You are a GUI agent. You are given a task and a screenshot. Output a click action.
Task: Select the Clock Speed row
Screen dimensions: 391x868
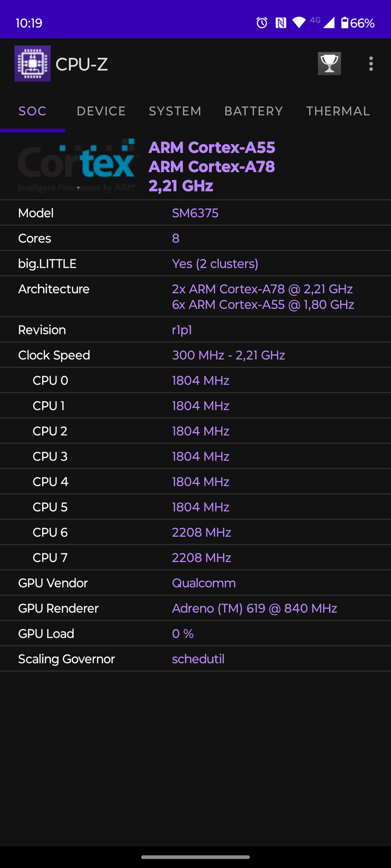195,355
